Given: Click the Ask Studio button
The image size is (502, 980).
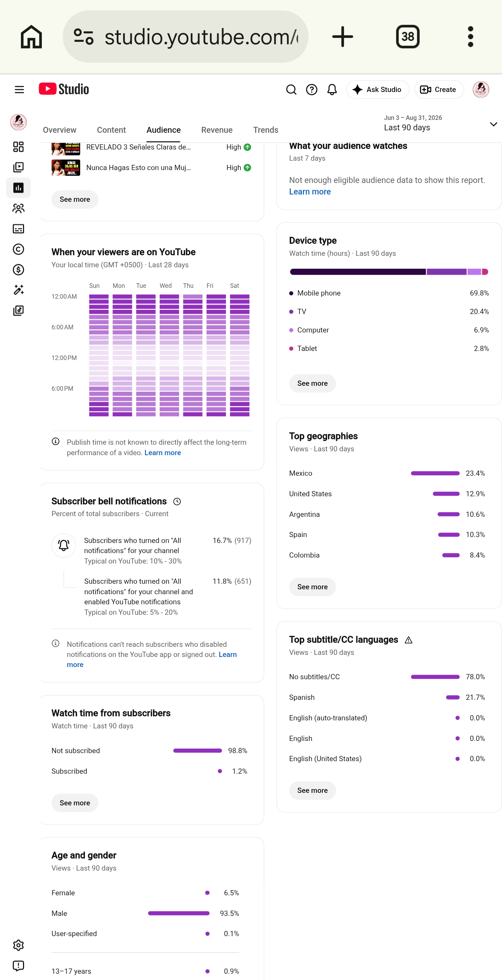Looking at the screenshot, I should (377, 90).
